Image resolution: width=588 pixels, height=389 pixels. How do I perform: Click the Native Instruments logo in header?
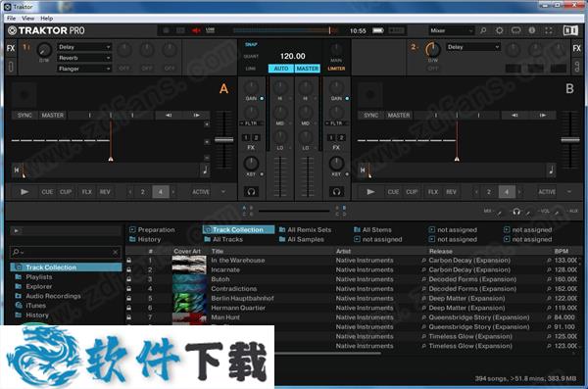[570, 30]
